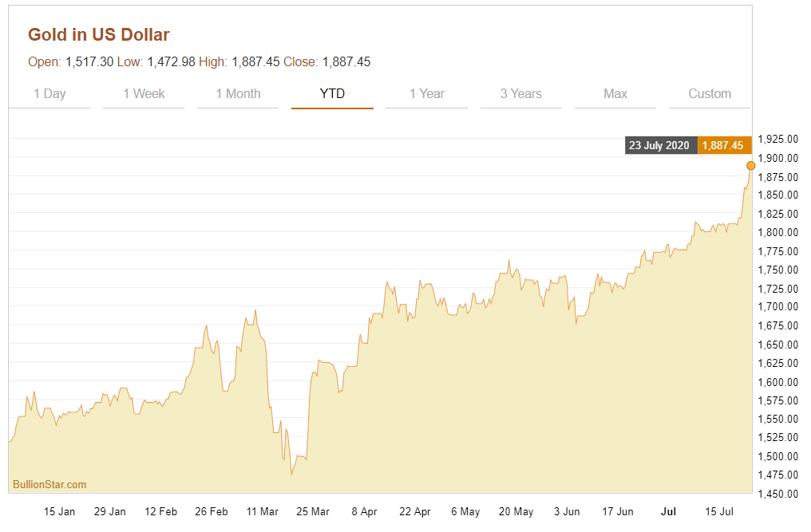Select the 1 Day range tab

click(x=49, y=94)
